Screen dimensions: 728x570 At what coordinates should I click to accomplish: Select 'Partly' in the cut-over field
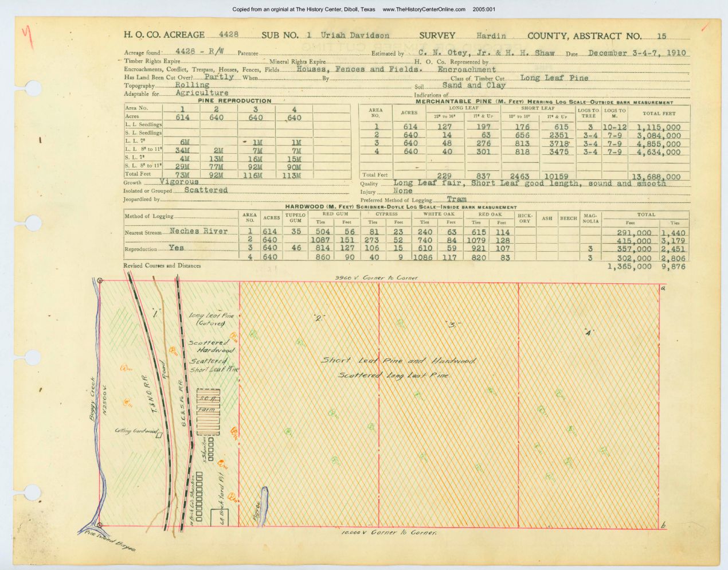point(218,77)
